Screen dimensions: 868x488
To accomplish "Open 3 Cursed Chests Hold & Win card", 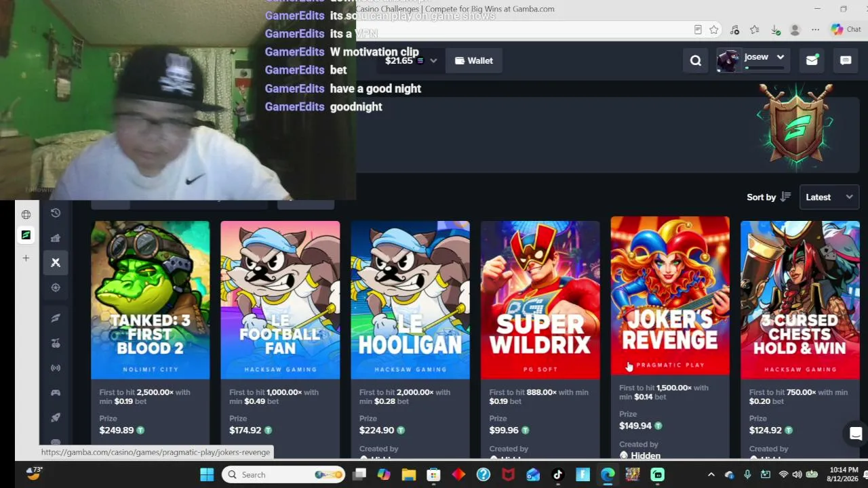I will point(800,300).
